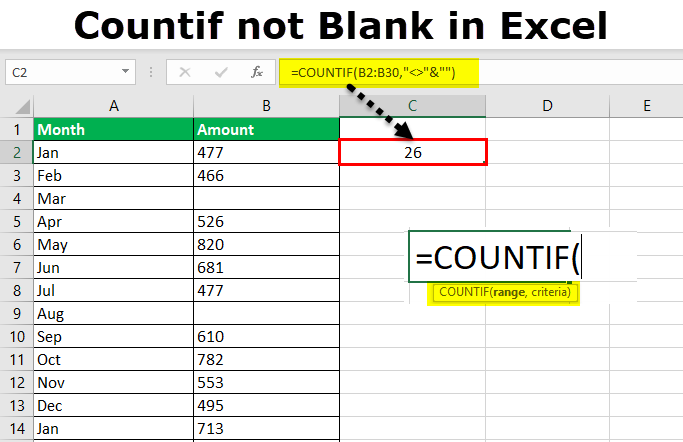Select column B header
The height and width of the screenshot is (442, 683).
pyautogui.click(x=267, y=106)
